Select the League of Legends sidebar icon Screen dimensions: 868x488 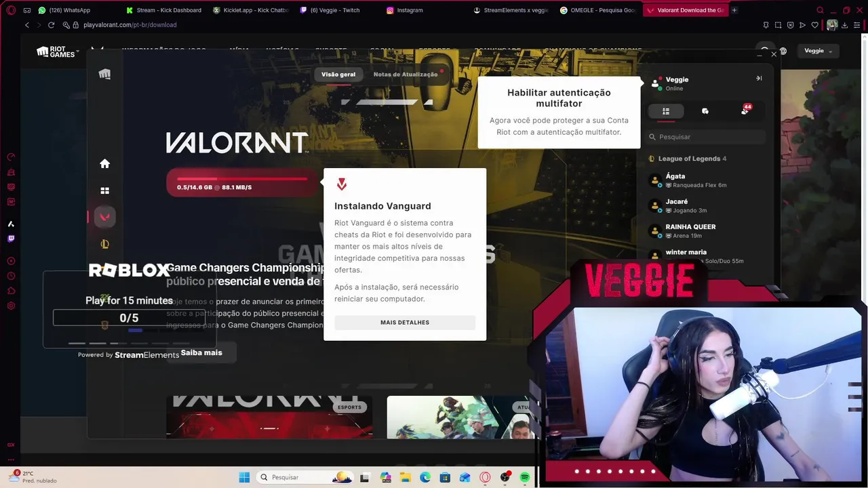tap(104, 244)
